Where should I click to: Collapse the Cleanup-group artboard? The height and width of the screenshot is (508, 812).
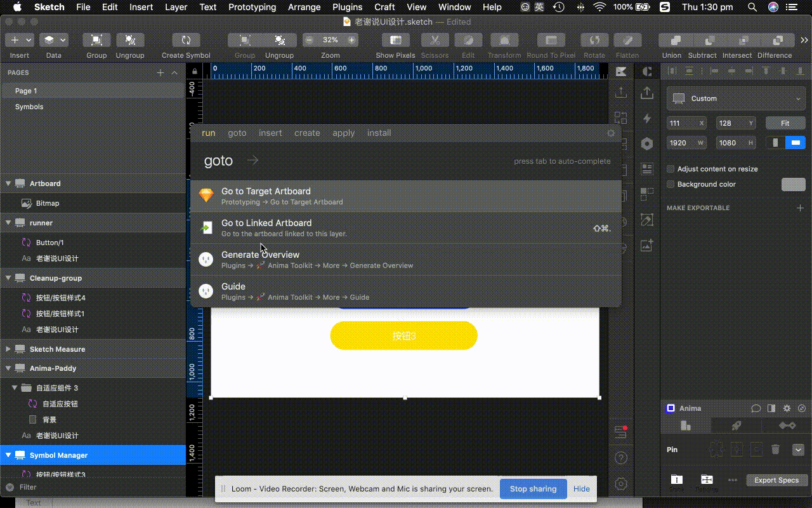point(8,278)
